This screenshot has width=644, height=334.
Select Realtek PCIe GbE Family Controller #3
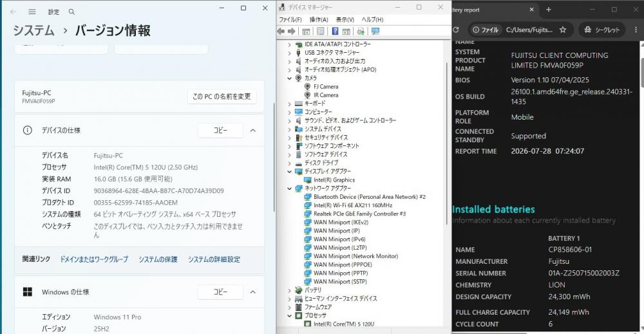359,214
